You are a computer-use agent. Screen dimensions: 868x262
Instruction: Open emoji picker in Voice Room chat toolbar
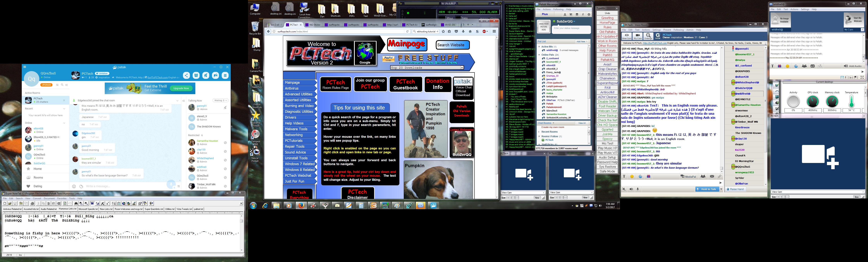click(632, 176)
